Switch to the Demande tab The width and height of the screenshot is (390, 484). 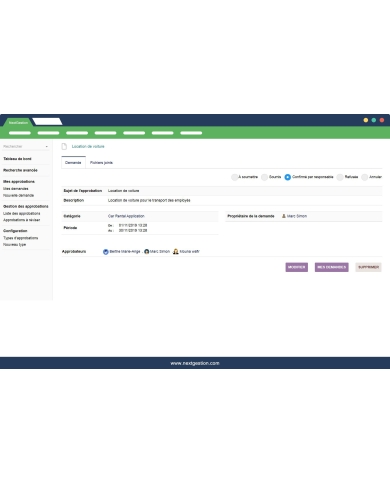click(x=73, y=162)
